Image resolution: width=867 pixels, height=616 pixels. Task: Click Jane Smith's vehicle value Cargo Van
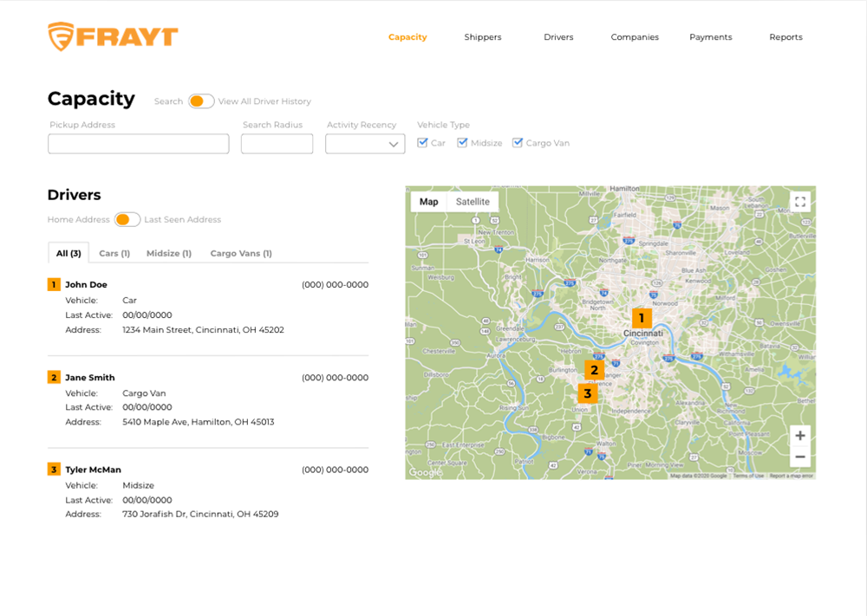coord(144,392)
